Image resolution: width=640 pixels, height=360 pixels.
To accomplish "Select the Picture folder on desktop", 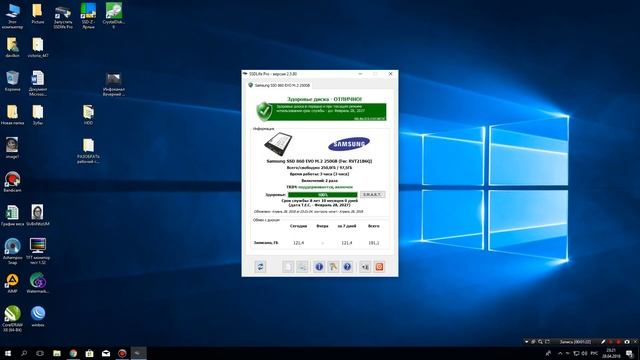I will point(38,14).
